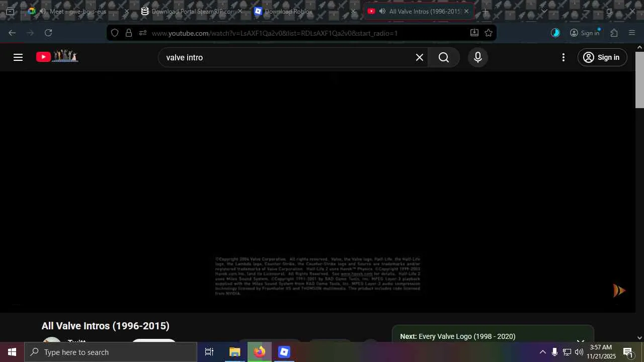Click the orange arrow watermark in video
644x362 pixels.
click(619, 291)
